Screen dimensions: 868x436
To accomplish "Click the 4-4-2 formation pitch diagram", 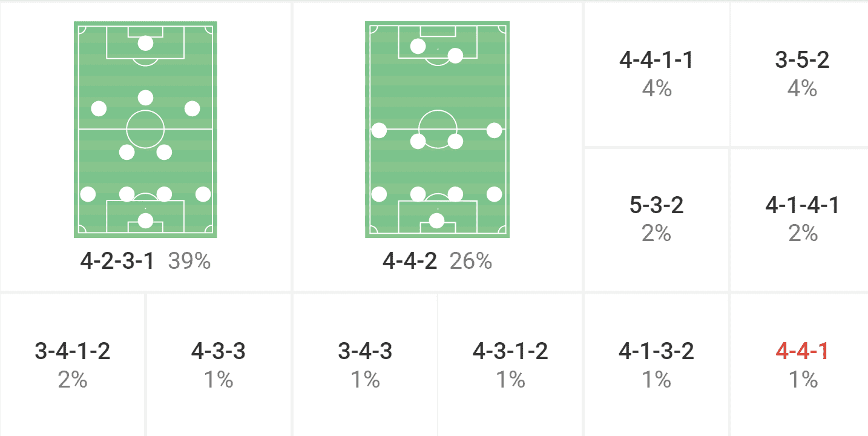I will click(436, 130).
